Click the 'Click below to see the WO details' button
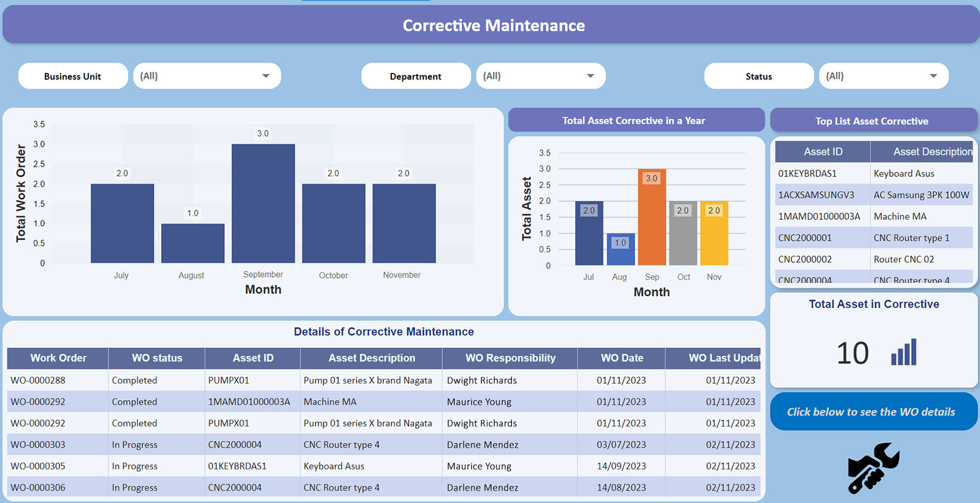The height and width of the screenshot is (503, 980). pyautogui.click(x=873, y=412)
